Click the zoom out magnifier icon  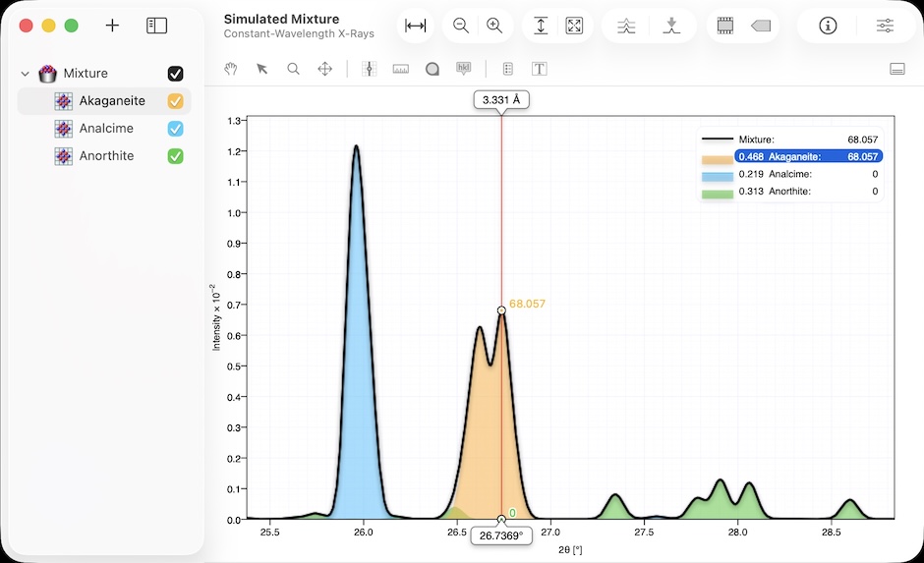click(460, 27)
